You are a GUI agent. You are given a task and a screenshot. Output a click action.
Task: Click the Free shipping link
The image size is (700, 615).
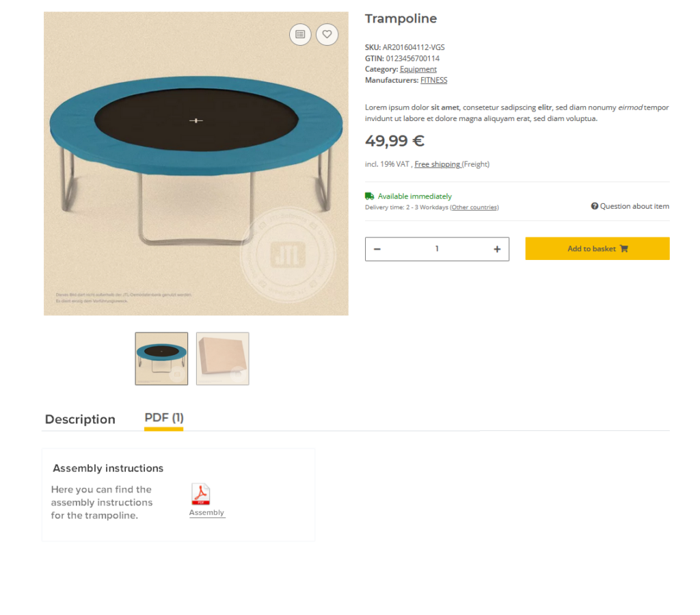pos(437,164)
